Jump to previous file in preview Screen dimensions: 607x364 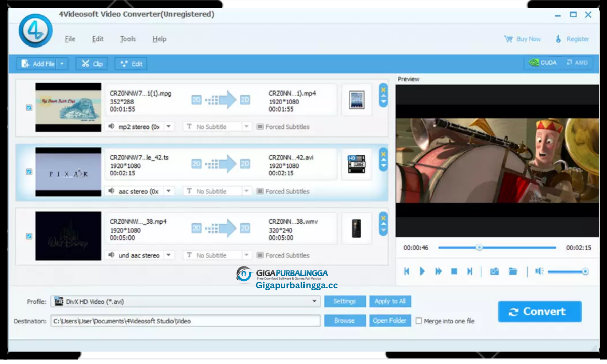point(407,271)
